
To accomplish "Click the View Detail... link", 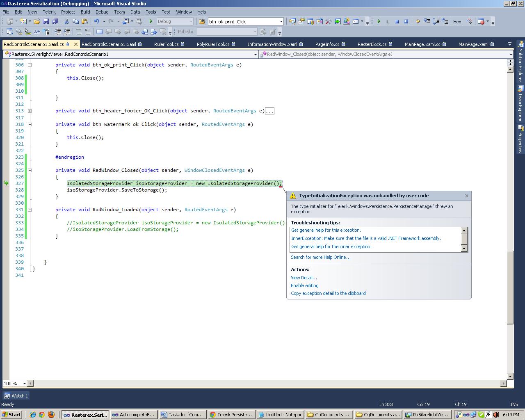I will (x=304, y=278).
